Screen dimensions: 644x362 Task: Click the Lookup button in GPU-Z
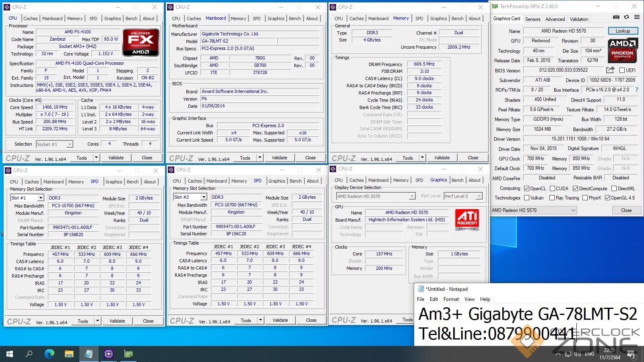[x=622, y=31]
